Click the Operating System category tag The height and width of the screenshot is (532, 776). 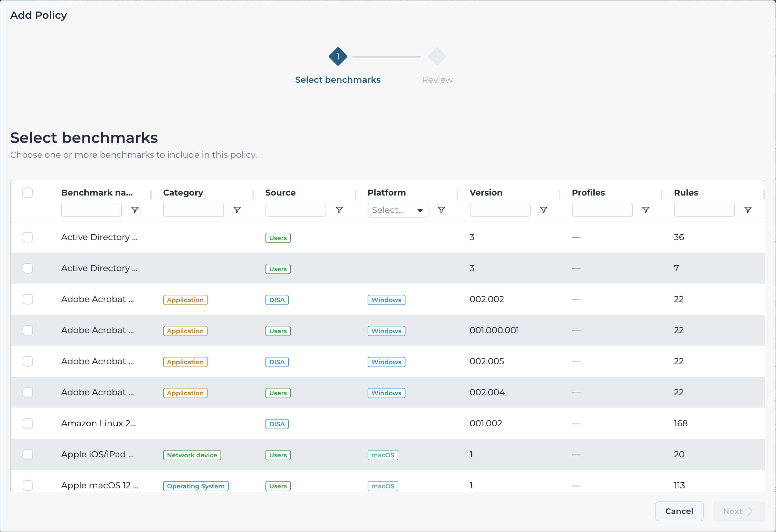pos(196,486)
